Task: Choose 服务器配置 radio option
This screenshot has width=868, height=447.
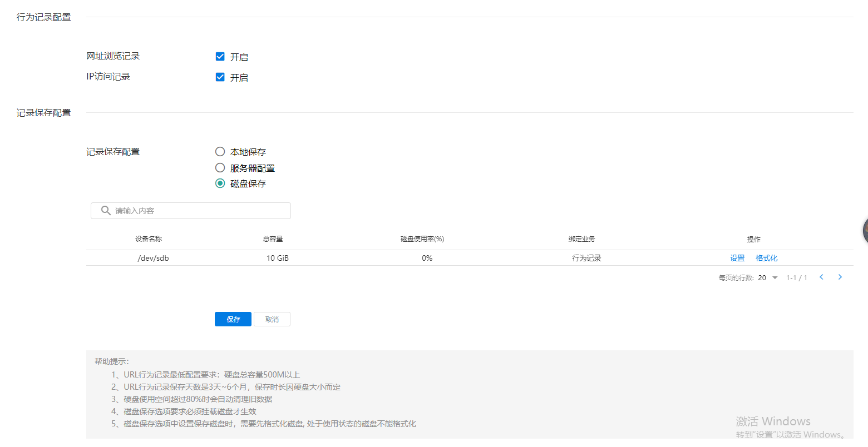Action: [x=220, y=168]
